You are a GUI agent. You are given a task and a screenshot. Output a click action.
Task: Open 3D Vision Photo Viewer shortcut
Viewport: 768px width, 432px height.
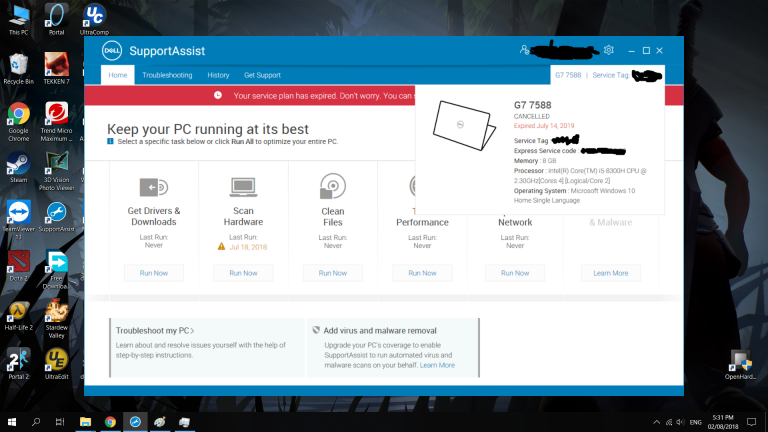56,171
